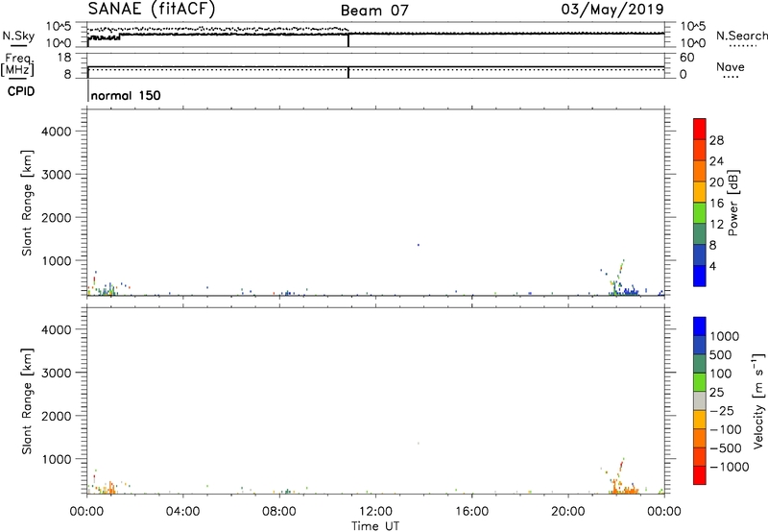The width and height of the screenshot is (768, 532).
Task: Click the "16:00" time tick label
Action: tap(471, 512)
